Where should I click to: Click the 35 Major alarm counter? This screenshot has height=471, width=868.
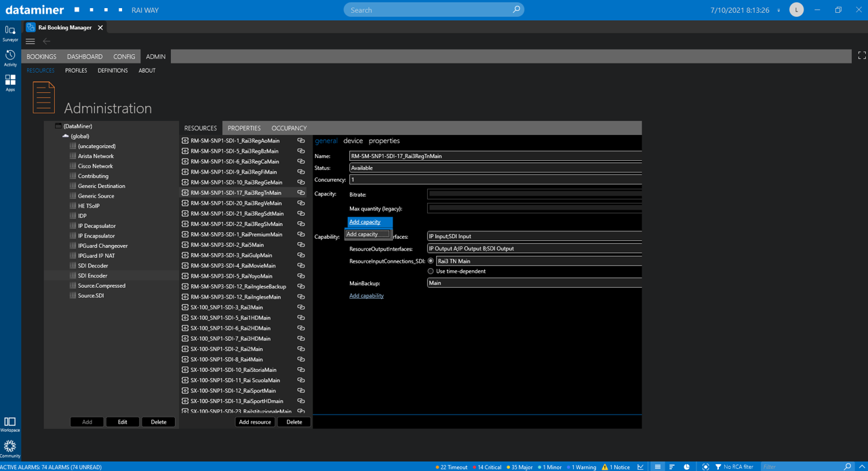519,467
